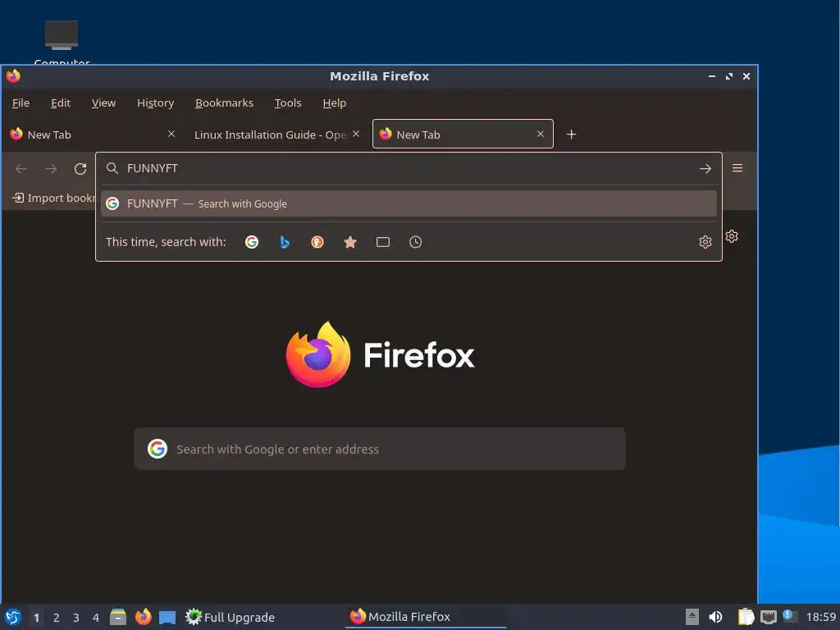This screenshot has width=840, height=630.
Task: Click the clock showing 18:59
Action: (820, 617)
